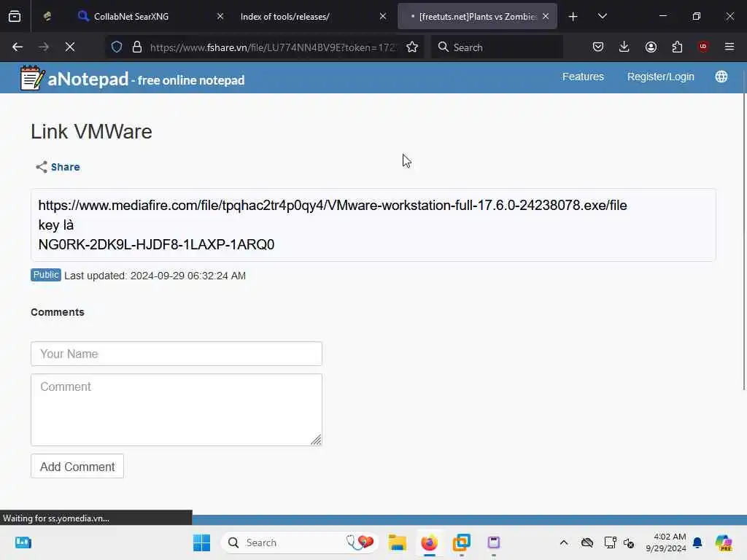Click the Public badge
The height and width of the screenshot is (560, 747).
(x=46, y=275)
